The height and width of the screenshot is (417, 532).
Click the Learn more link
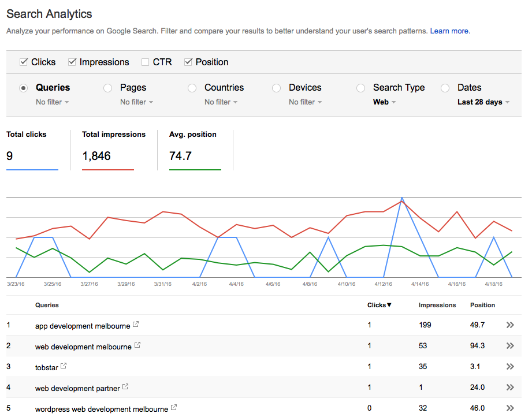coord(449,31)
